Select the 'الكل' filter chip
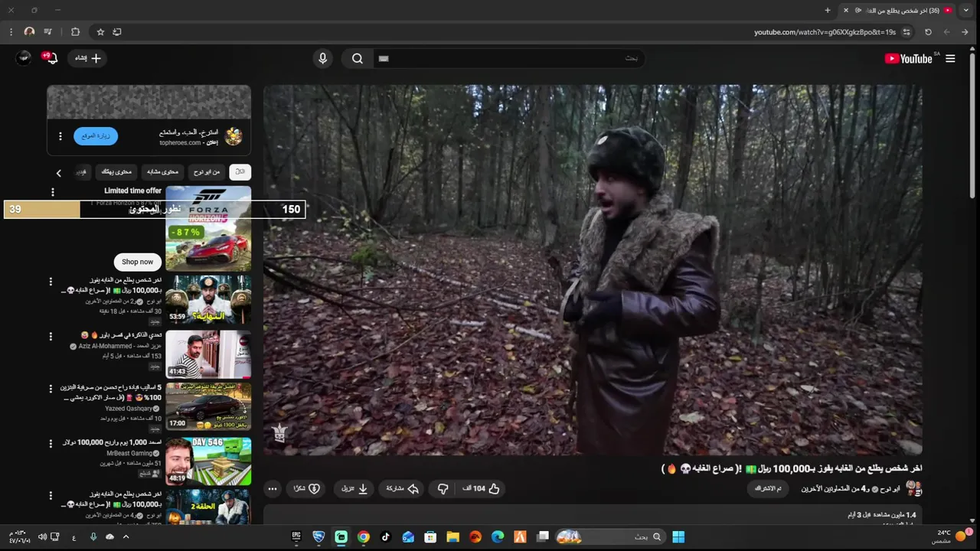The image size is (980, 551). click(x=240, y=172)
